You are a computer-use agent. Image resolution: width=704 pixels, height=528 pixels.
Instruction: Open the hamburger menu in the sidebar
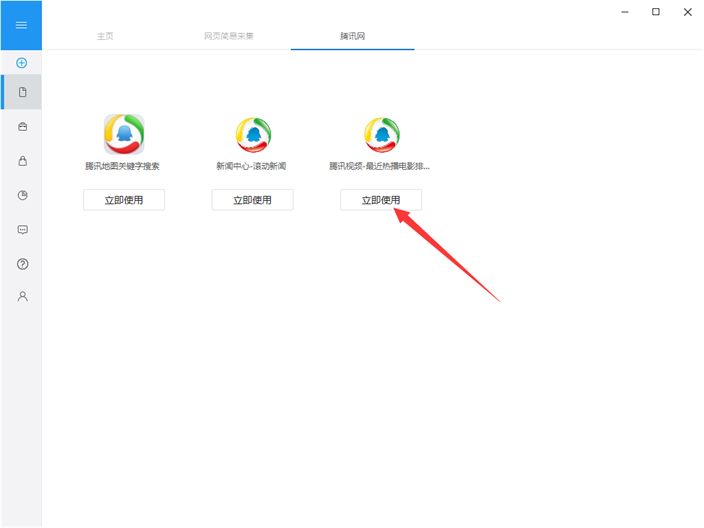tap(21, 25)
